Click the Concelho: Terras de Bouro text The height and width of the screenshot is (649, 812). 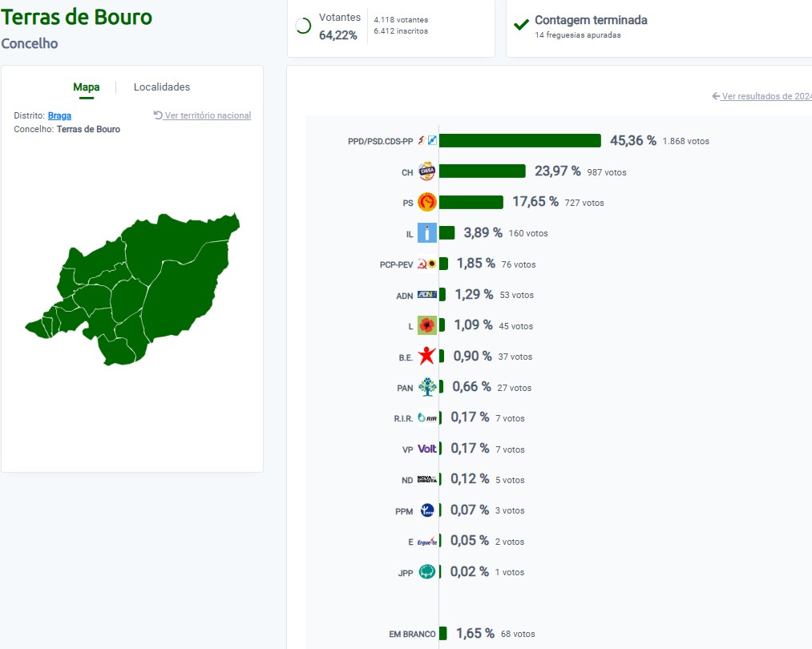pos(67,129)
